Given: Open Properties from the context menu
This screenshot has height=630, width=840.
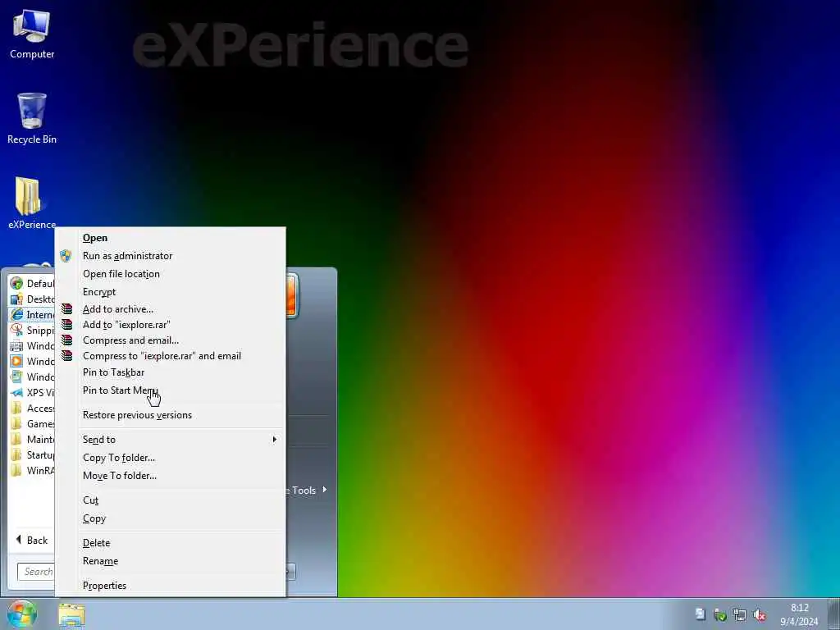Looking at the screenshot, I should point(104,586).
